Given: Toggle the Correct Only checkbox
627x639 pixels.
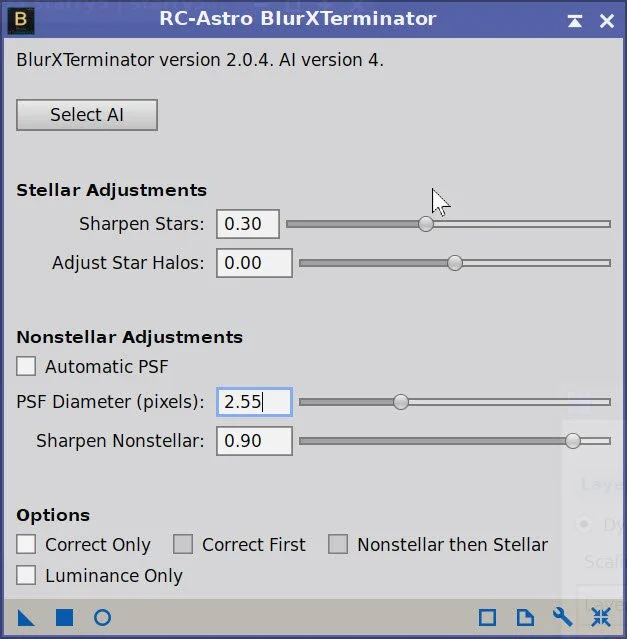Looking at the screenshot, I should click(26, 544).
